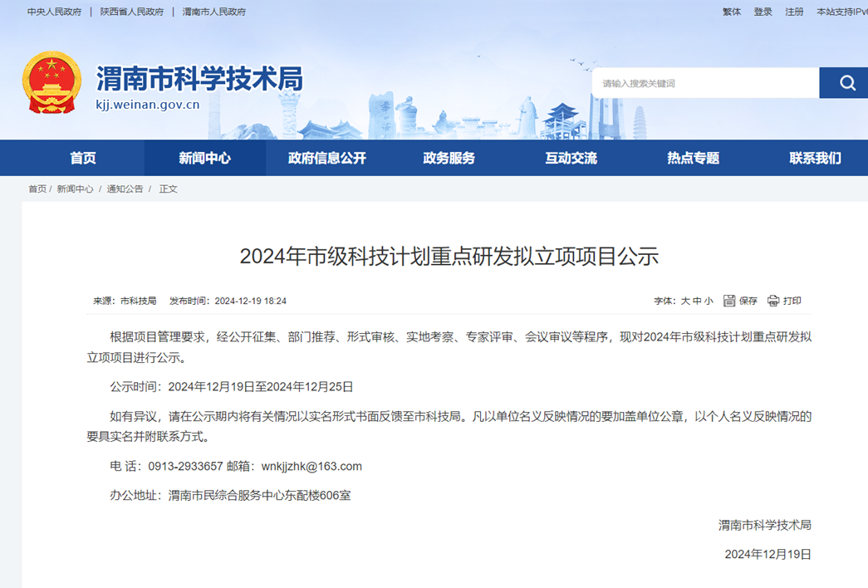Click the national emblem logo
This screenshot has height=588, width=868.
tap(51, 82)
